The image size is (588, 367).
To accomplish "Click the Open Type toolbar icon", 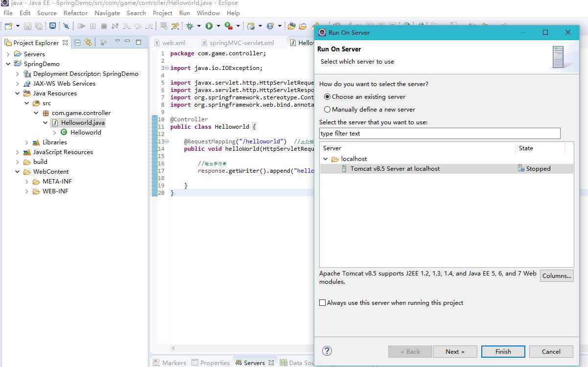I will pyautogui.click(x=291, y=26).
